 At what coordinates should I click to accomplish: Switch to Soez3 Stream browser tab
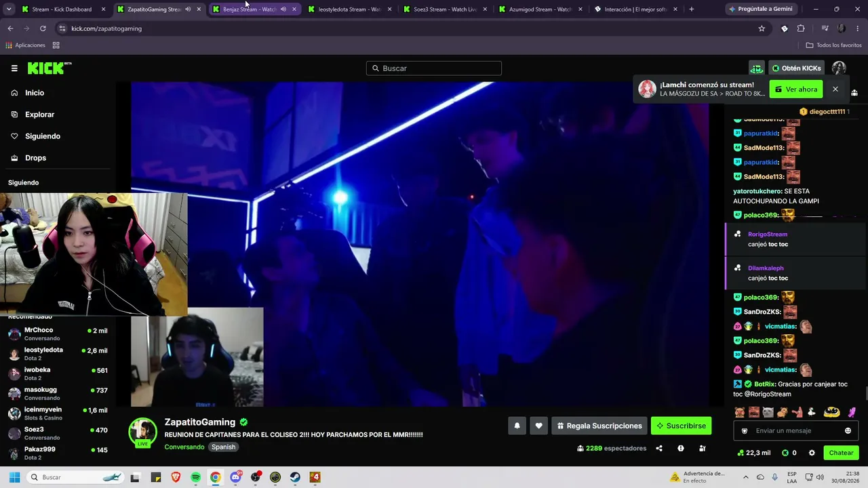(x=445, y=9)
